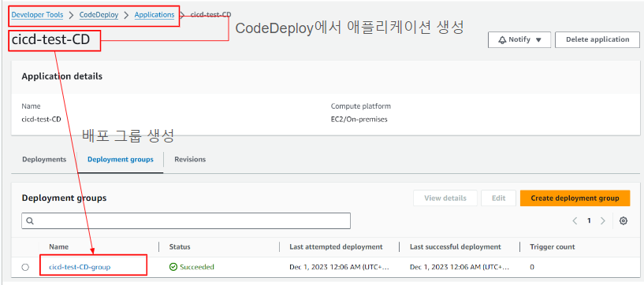Open the Developer Tools breadcrumb link
This screenshot has height=285, width=644.
[37, 15]
